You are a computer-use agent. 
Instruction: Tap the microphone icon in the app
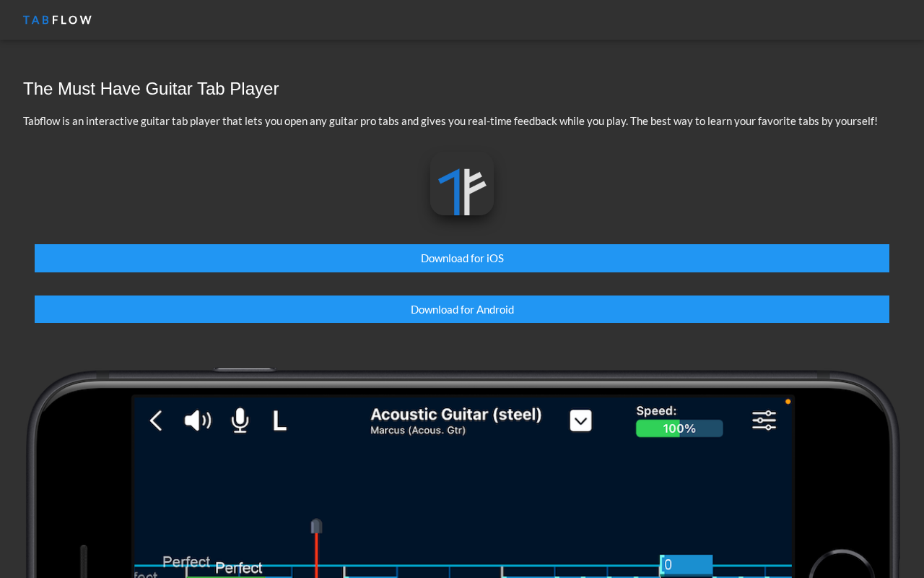240,420
